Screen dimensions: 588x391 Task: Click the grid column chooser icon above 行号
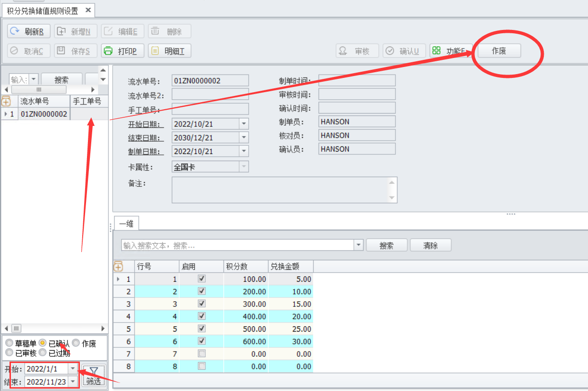click(118, 267)
